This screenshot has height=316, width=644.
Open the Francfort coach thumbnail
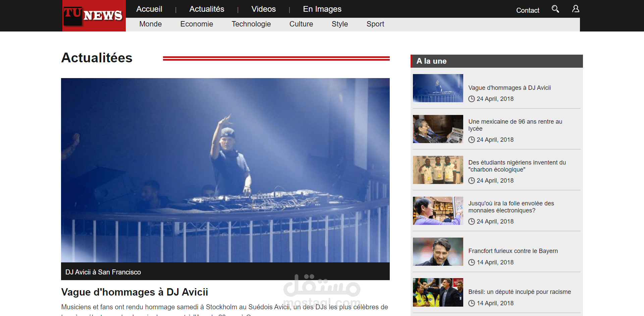[x=438, y=252]
